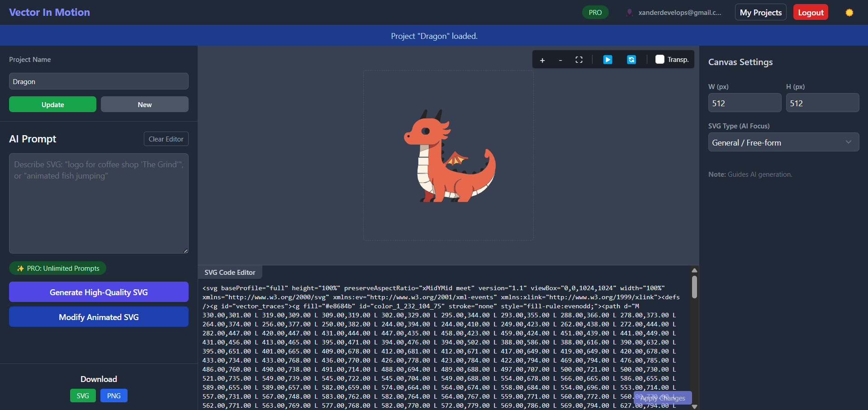Download as PNG
The height and width of the screenshot is (410, 868).
pos(114,396)
